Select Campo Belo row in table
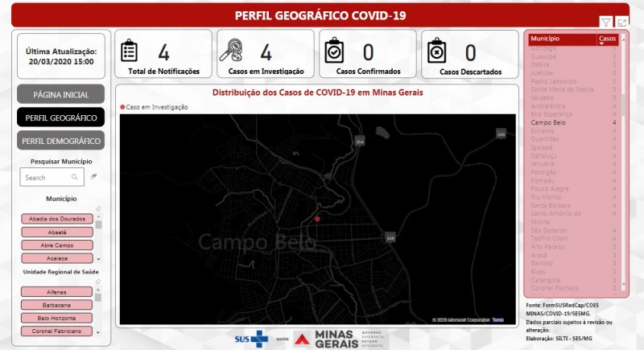Viewport: 644px width, 350px height. click(x=573, y=122)
